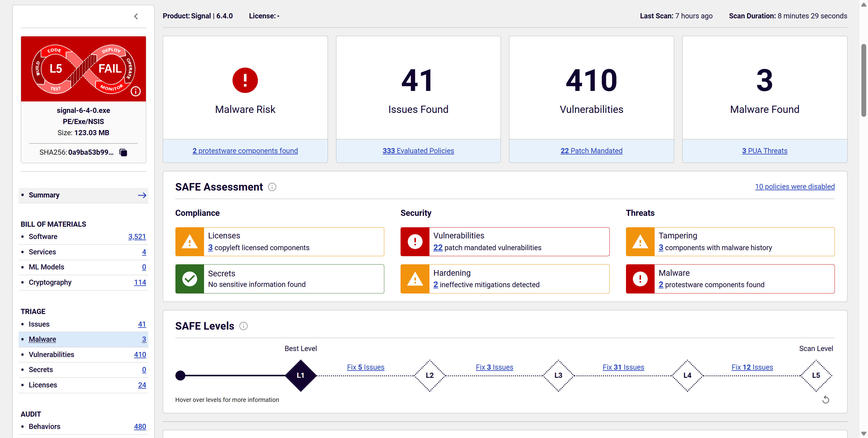Click the Fix 31 Issues link
The height and width of the screenshot is (438, 868).
tap(623, 367)
